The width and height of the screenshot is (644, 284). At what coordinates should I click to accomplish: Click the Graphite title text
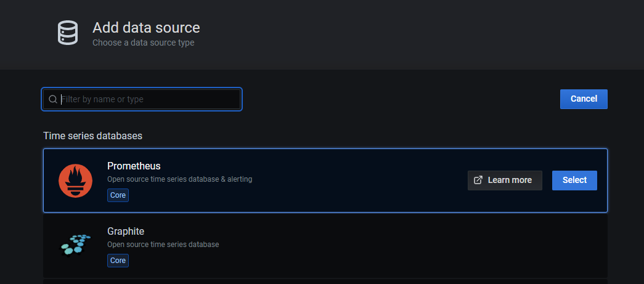[x=126, y=231]
